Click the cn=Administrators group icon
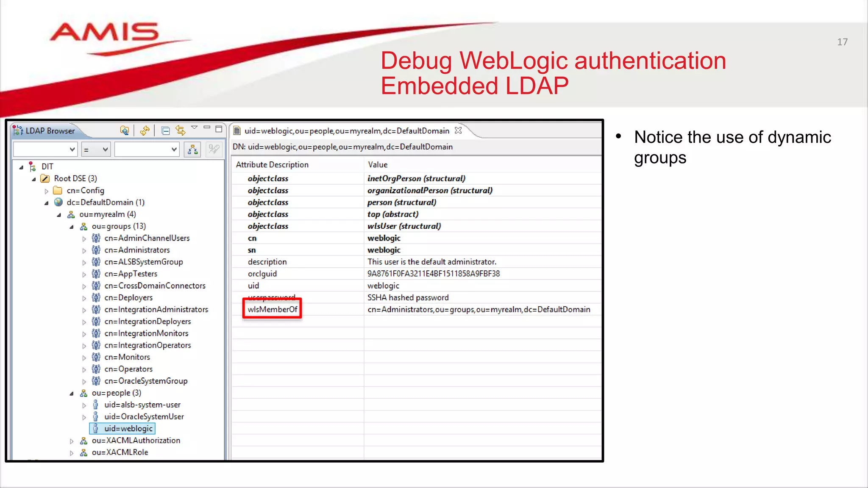 [96, 250]
